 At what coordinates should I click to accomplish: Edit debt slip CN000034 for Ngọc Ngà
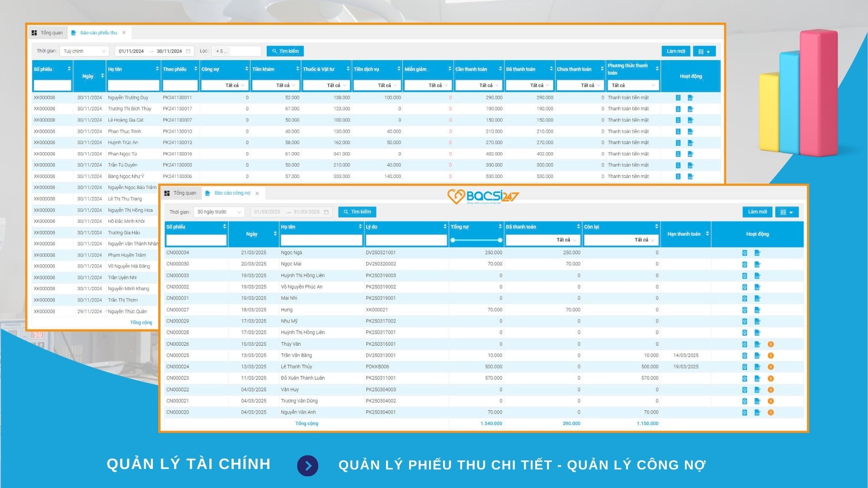[x=758, y=253]
